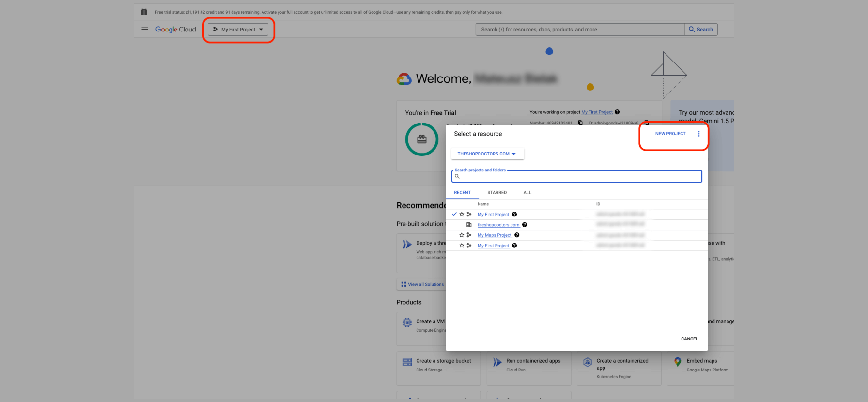Switch to the STARRED tab
The image size is (868, 402).
(x=497, y=193)
